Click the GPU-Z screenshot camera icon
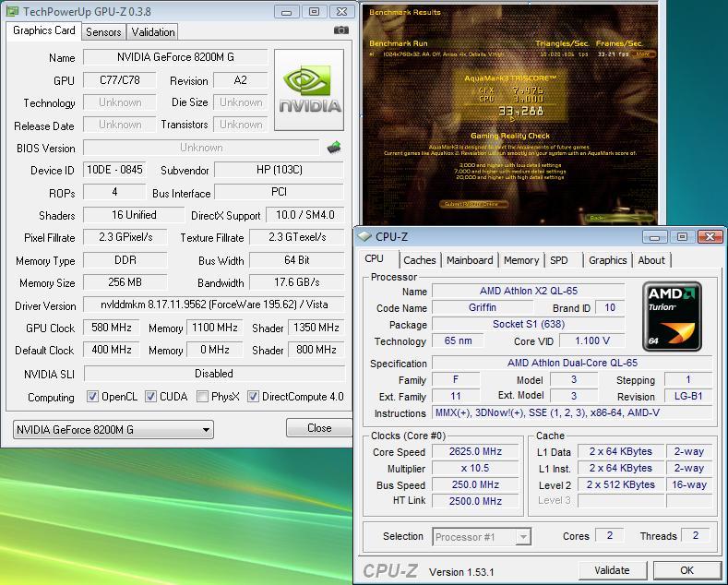728x585 pixels. 341,30
